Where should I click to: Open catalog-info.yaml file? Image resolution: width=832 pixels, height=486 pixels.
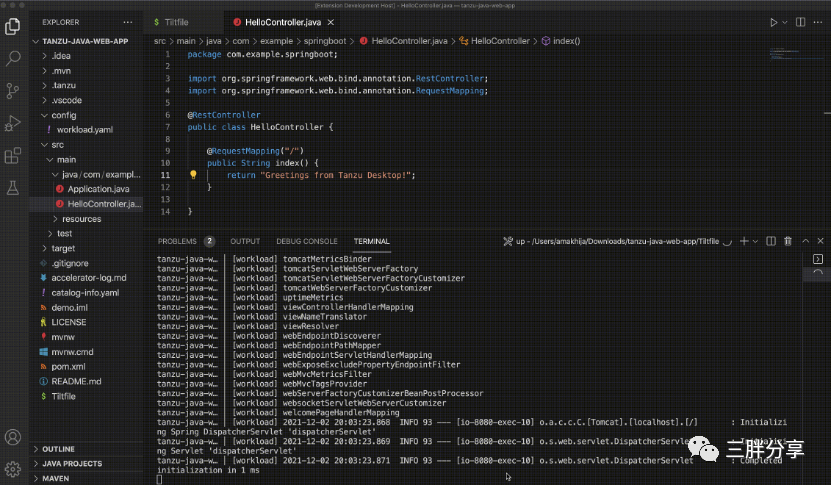(x=86, y=292)
